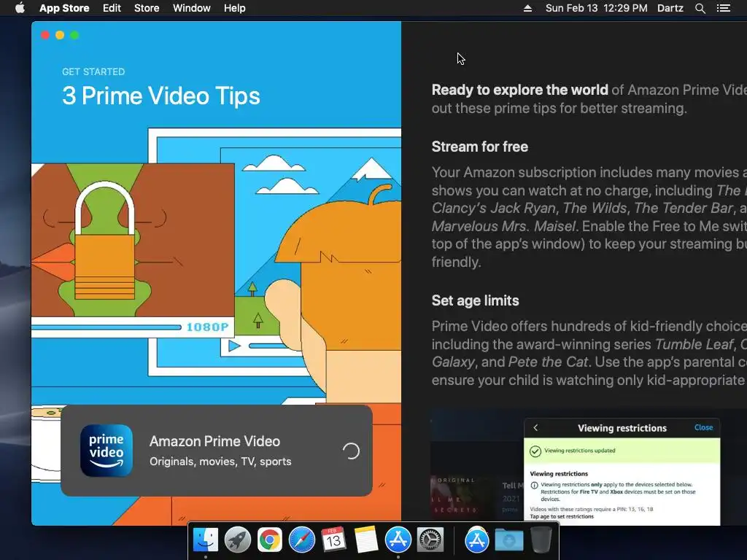Open the Amazon Prime Video app title
Viewport: 747px width, 560px height.
tap(215, 441)
